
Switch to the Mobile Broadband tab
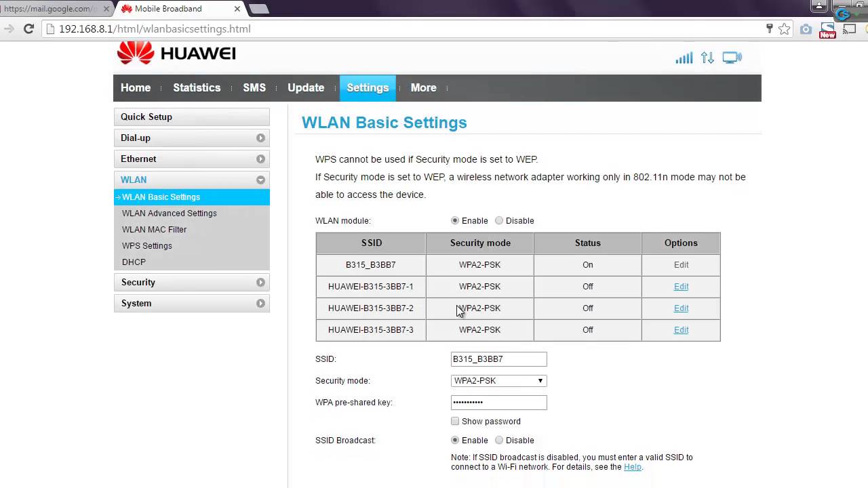point(180,9)
